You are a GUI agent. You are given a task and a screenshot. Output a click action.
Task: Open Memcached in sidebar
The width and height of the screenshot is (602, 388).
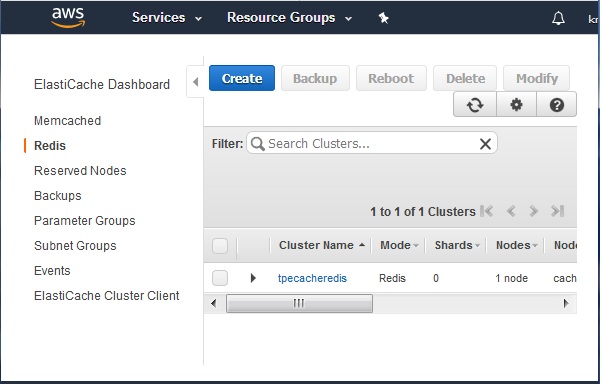(x=68, y=121)
